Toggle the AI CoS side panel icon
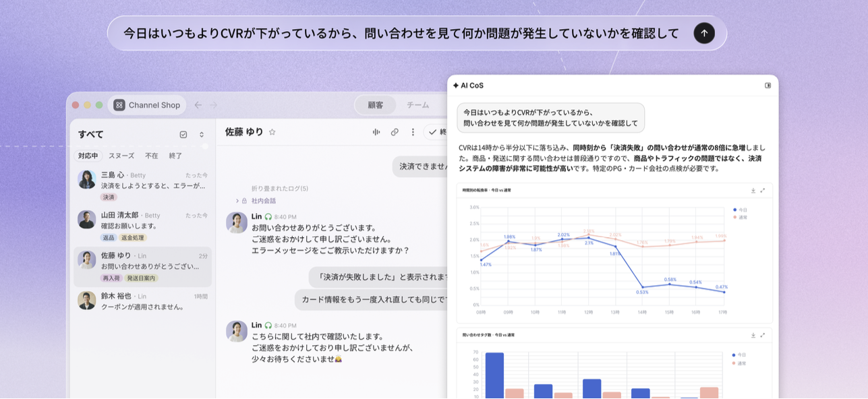 (x=768, y=86)
